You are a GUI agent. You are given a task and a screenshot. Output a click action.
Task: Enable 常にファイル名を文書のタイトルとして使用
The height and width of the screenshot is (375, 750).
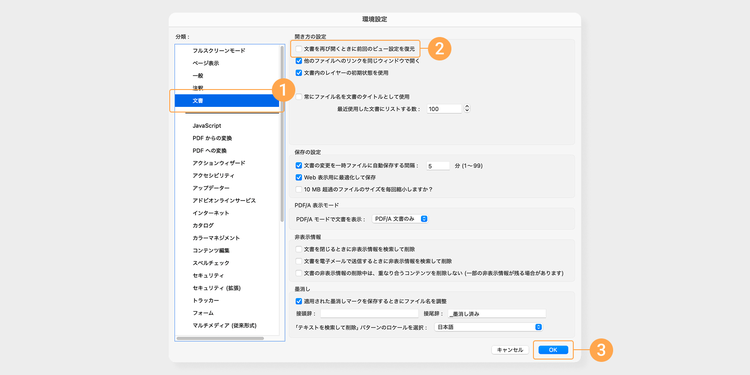point(299,97)
